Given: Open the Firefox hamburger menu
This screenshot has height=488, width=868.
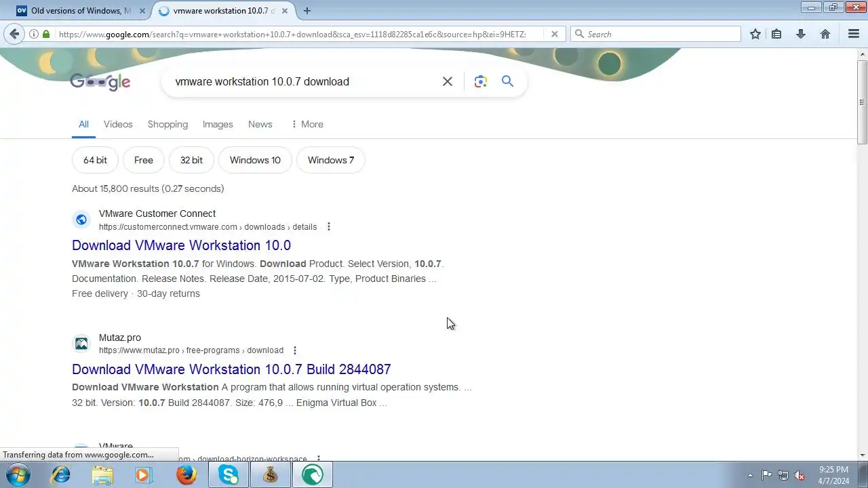Looking at the screenshot, I should [854, 34].
